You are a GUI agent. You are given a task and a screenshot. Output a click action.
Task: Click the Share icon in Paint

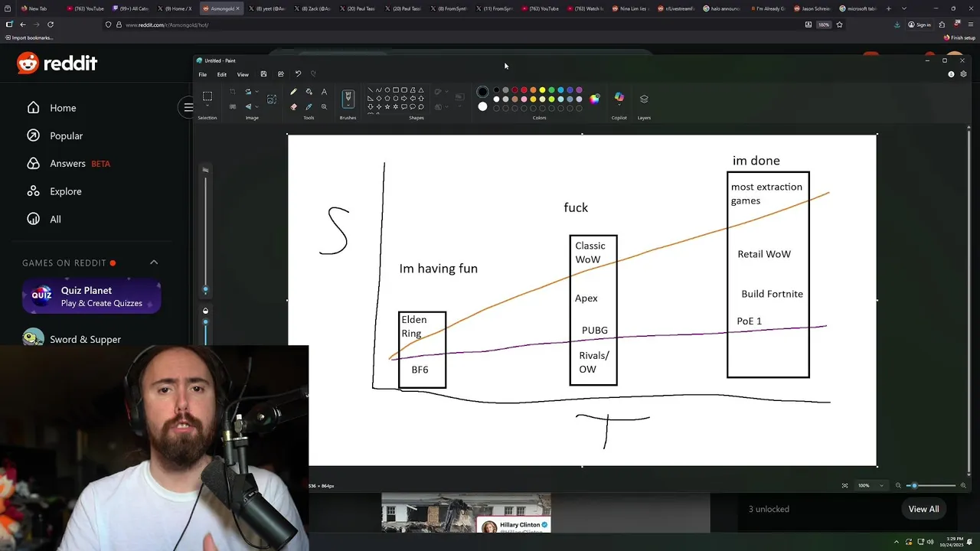(x=281, y=74)
